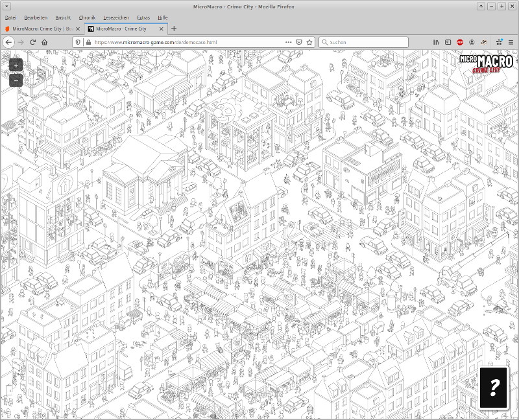Viewport: 519px width, 420px height.
Task: Open the Firefox account icon
Action: click(x=472, y=42)
